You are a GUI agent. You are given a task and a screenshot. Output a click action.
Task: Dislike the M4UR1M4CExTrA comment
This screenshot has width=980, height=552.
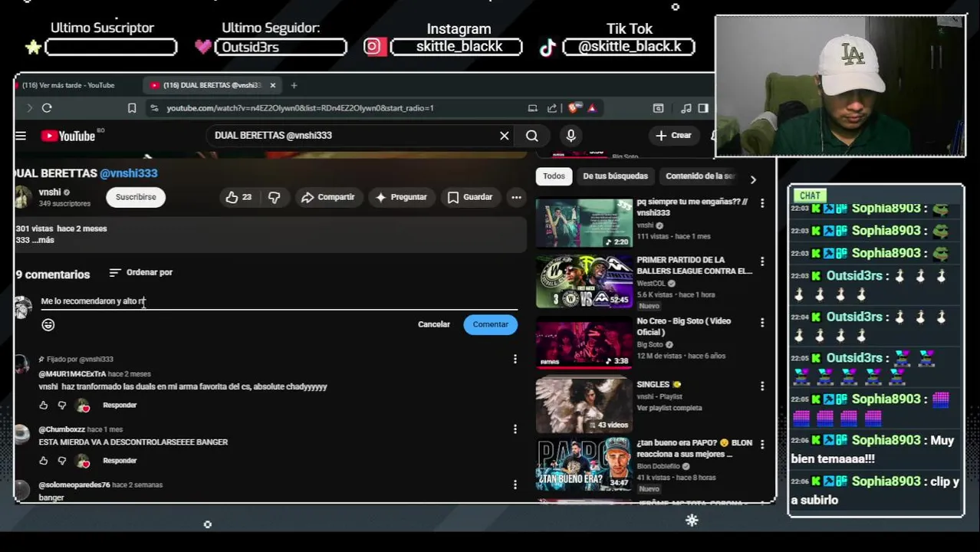click(62, 405)
